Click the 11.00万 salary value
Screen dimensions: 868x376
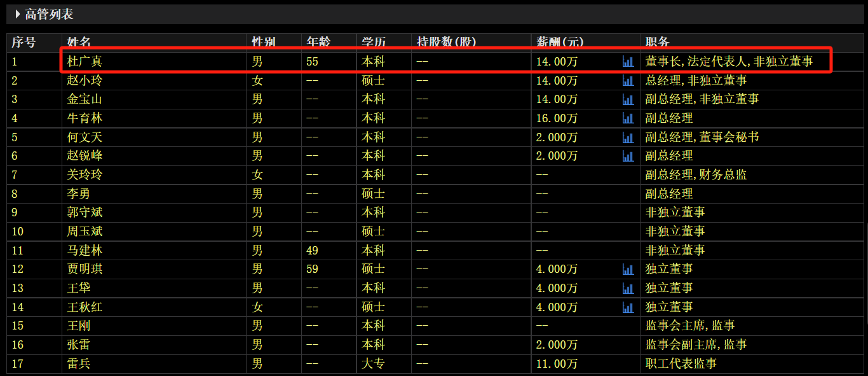coord(557,364)
